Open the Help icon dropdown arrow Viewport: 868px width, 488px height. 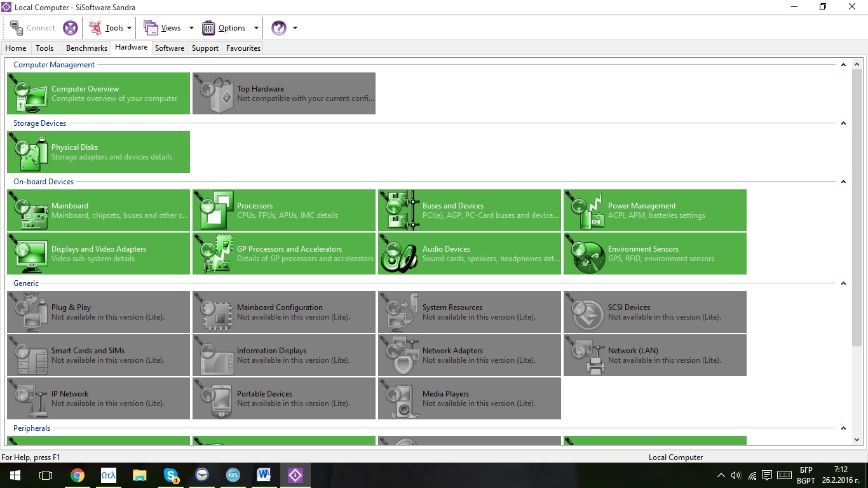pos(295,28)
